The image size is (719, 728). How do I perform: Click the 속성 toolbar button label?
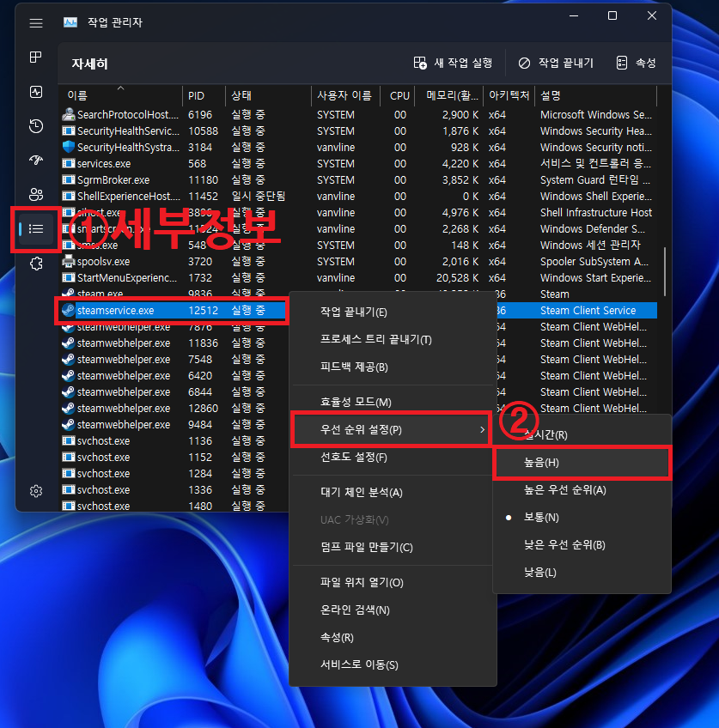[x=645, y=63]
